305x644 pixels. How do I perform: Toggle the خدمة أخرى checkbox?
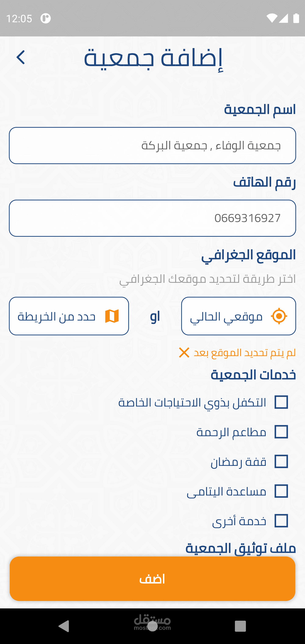[x=281, y=521]
